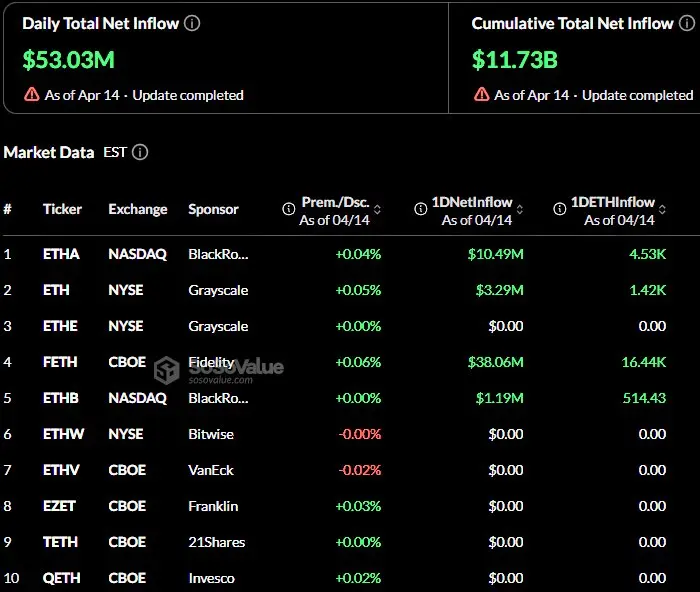Click the 1.42K ETH inflow value
Screen dimensions: 700x592
coord(648,290)
